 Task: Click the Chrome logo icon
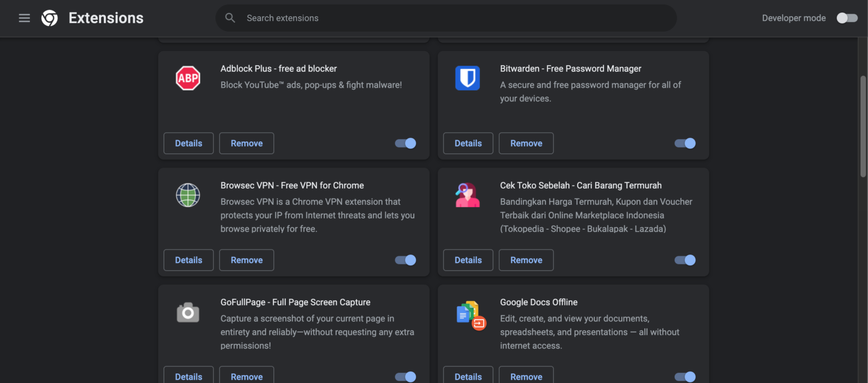tap(50, 18)
